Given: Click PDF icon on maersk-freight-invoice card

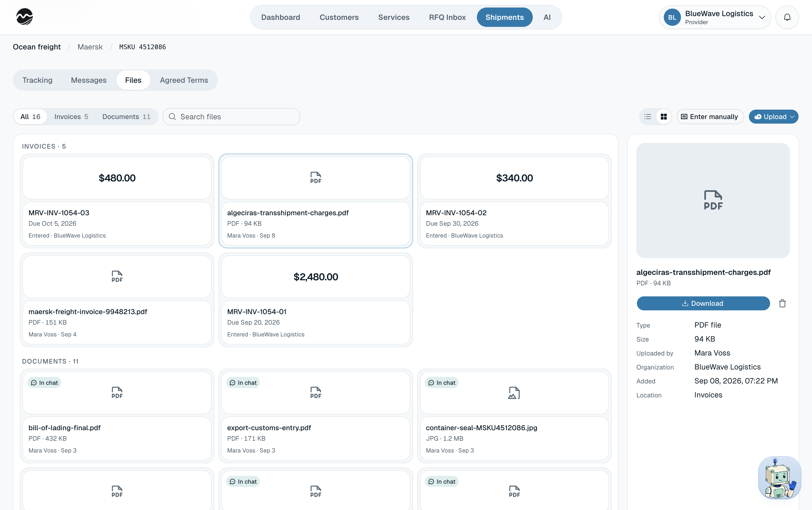Looking at the screenshot, I should click(x=117, y=276).
